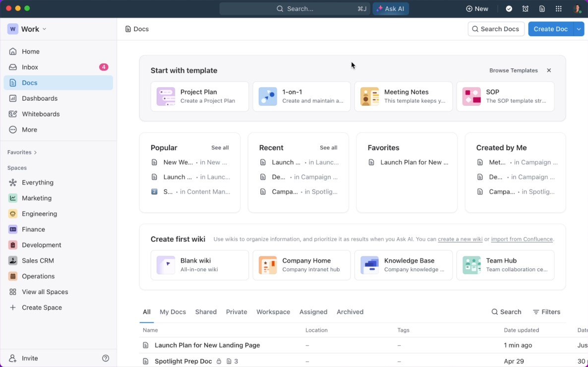Click the Create Doc button

tap(550, 29)
